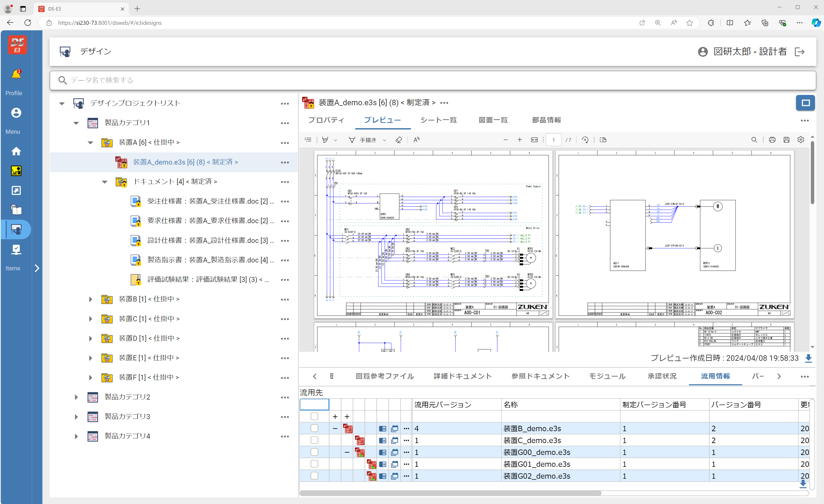Click the preview vertical scrollbar thumb
The height and width of the screenshot is (504, 824).
pos(812,172)
